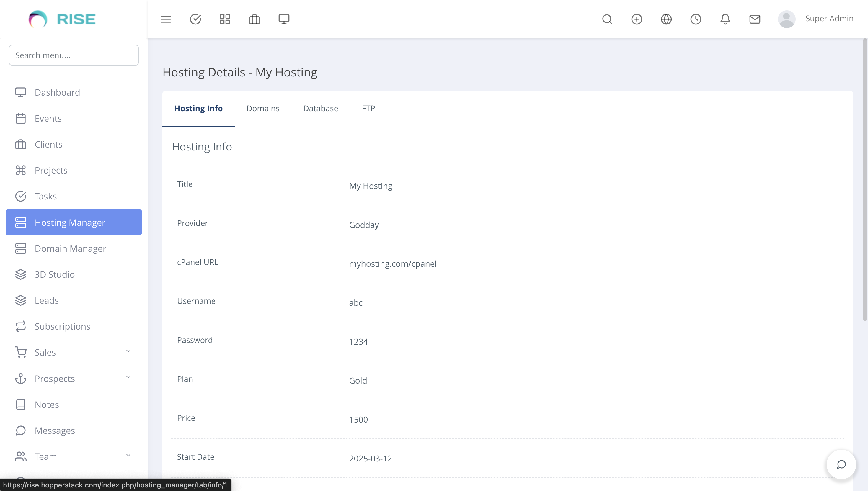Click the briefcase icon in the header
Viewport: 868px width, 491px height.
254,19
